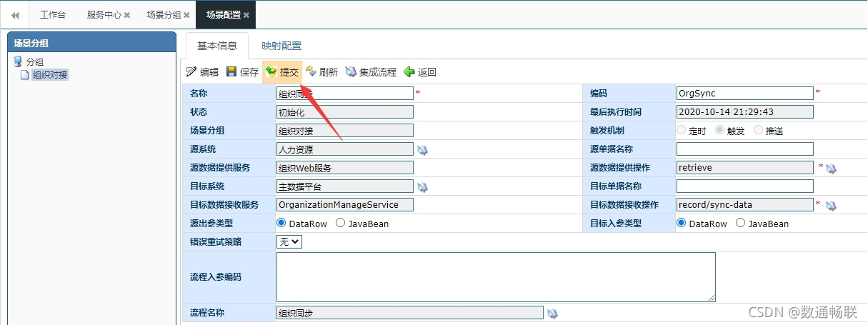Viewport: 868px width, 325px height.
Task: Close the 场景分组 tab
Action: (x=186, y=15)
